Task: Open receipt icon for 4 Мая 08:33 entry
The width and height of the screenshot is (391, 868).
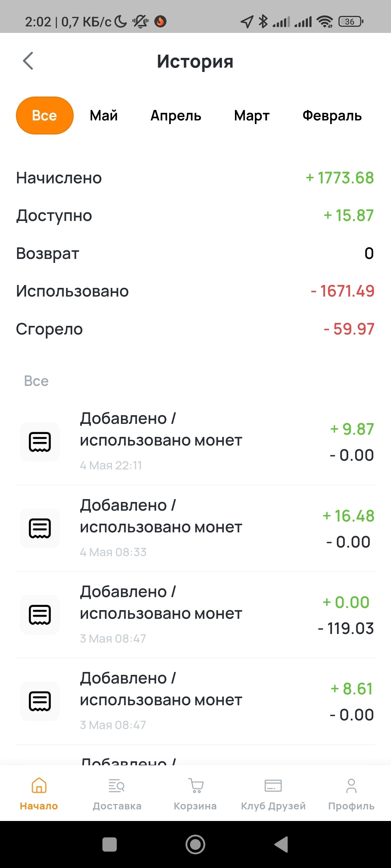Action: click(x=40, y=528)
